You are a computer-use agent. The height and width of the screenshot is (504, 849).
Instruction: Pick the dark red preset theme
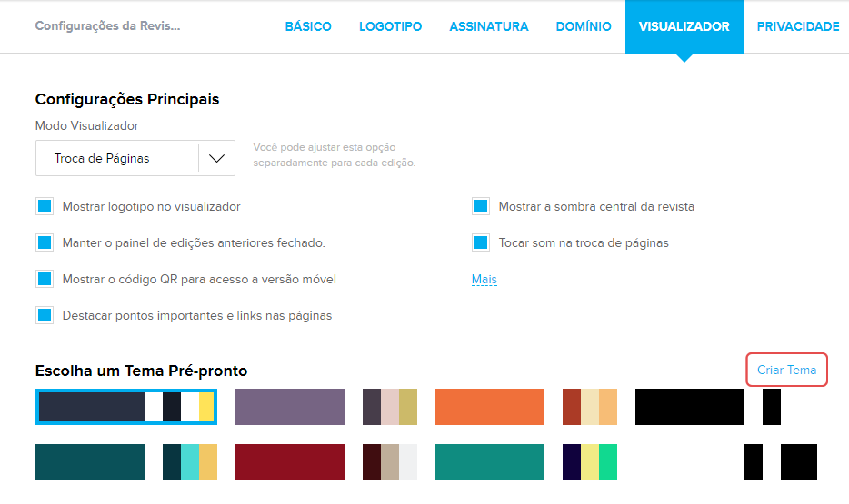[x=289, y=462]
